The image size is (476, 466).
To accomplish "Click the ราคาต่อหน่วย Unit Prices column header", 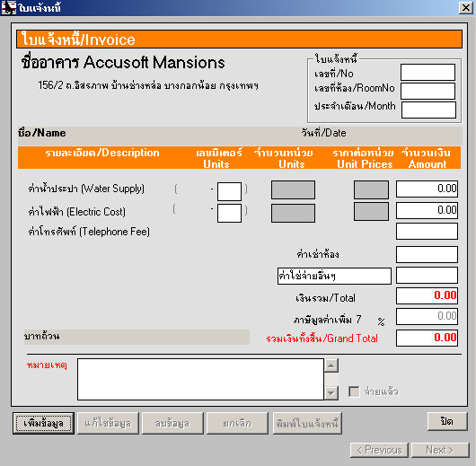I will click(364, 158).
